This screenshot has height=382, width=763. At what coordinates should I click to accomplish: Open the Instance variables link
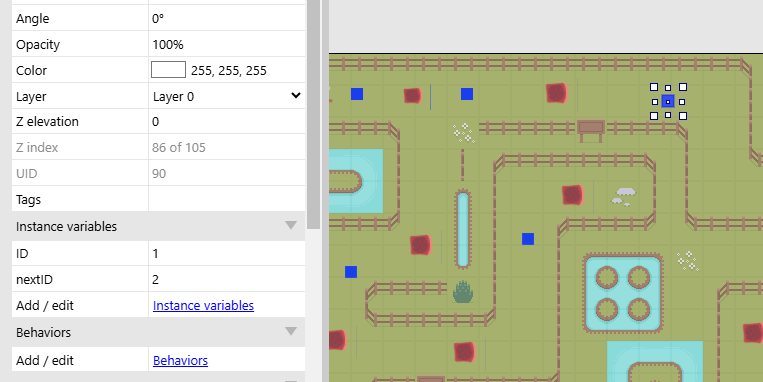tap(203, 306)
